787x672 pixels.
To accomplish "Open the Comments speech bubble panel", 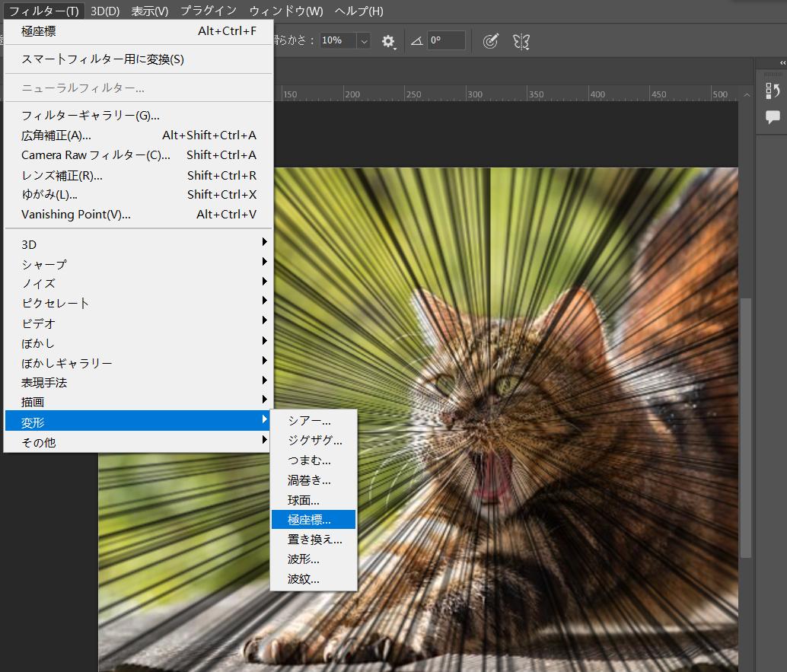I will click(x=773, y=116).
